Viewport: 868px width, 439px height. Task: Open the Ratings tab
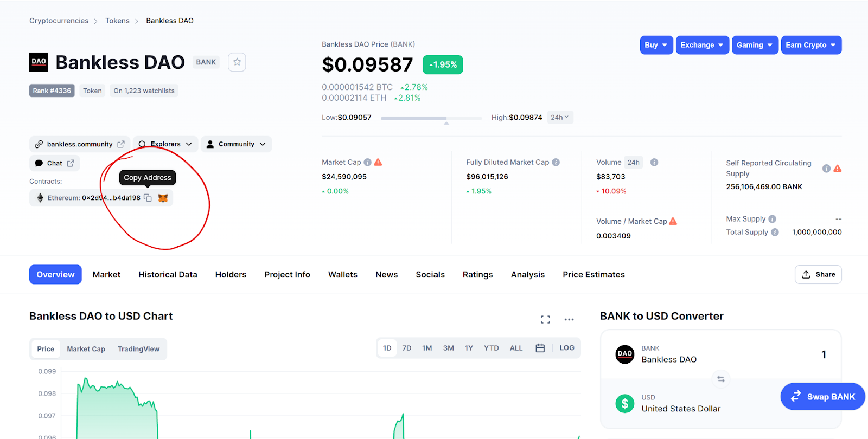coord(478,274)
